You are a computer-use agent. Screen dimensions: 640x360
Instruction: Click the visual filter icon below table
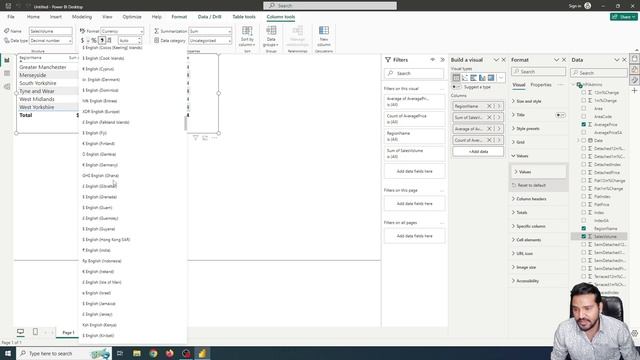[196, 138]
